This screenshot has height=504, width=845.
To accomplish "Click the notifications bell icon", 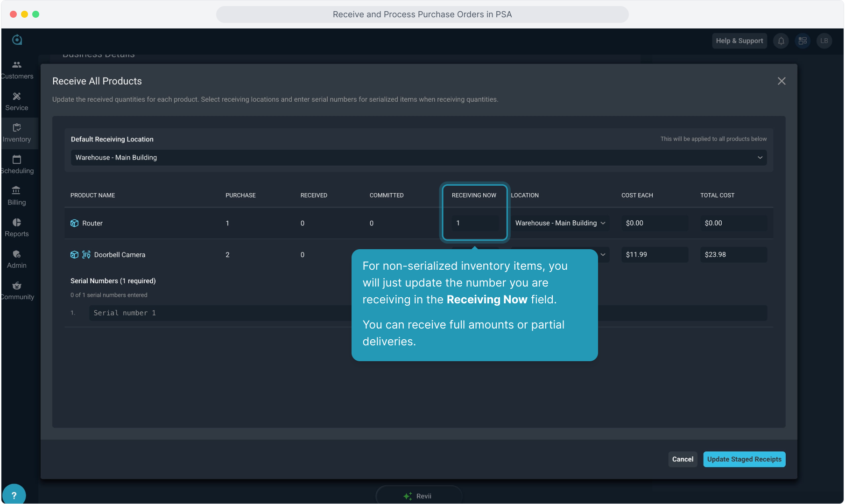I will (x=781, y=41).
